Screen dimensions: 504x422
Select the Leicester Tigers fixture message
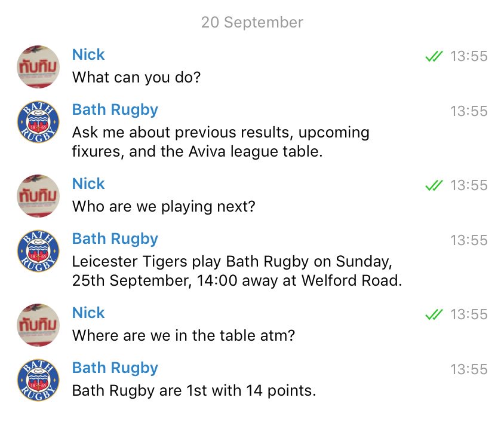click(x=237, y=271)
